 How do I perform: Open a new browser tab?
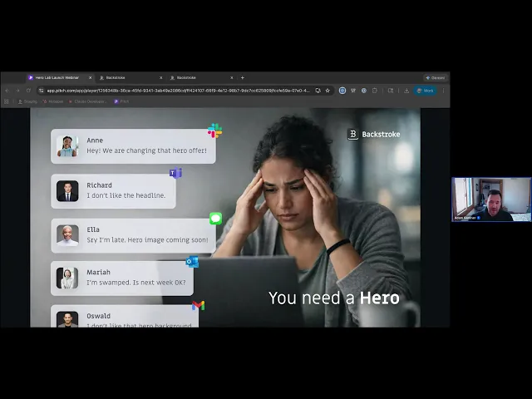[242, 77]
